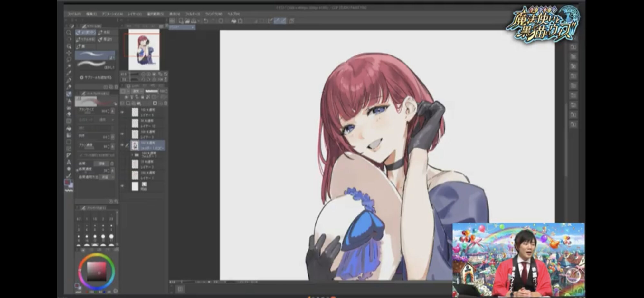Select the Figure rectangle tool

coord(69,142)
